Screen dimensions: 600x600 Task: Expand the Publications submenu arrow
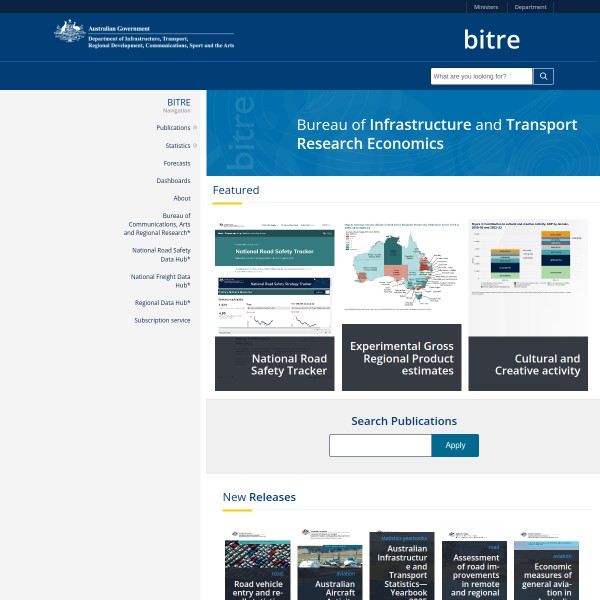tap(195, 128)
